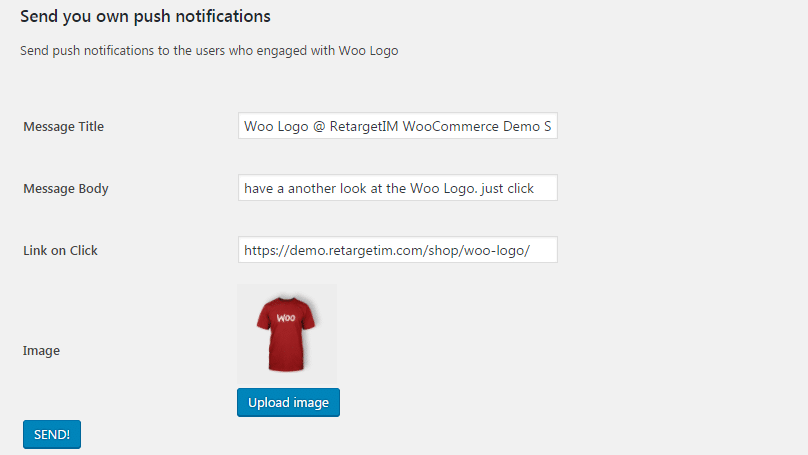Image resolution: width=808 pixels, height=455 pixels.
Task: Place cursor on 'just click' in Message Body
Action: click(508, 189)
